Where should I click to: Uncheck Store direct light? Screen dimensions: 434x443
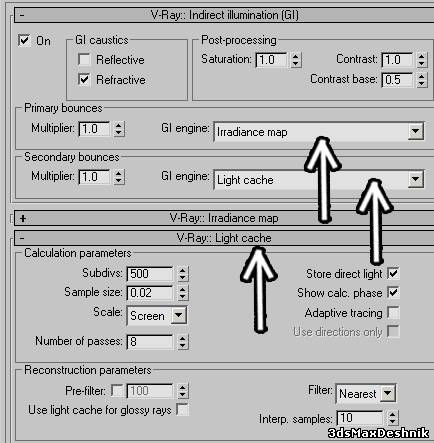(x=393, y=273)
